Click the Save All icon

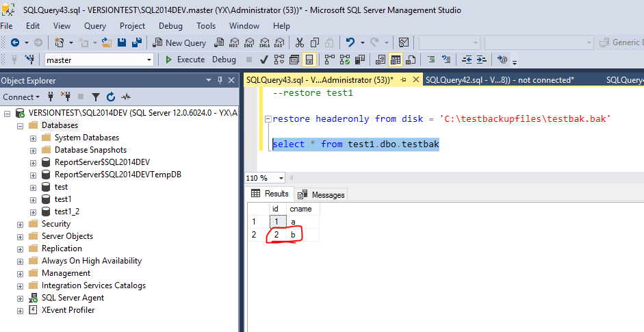[x=137, y=42]
